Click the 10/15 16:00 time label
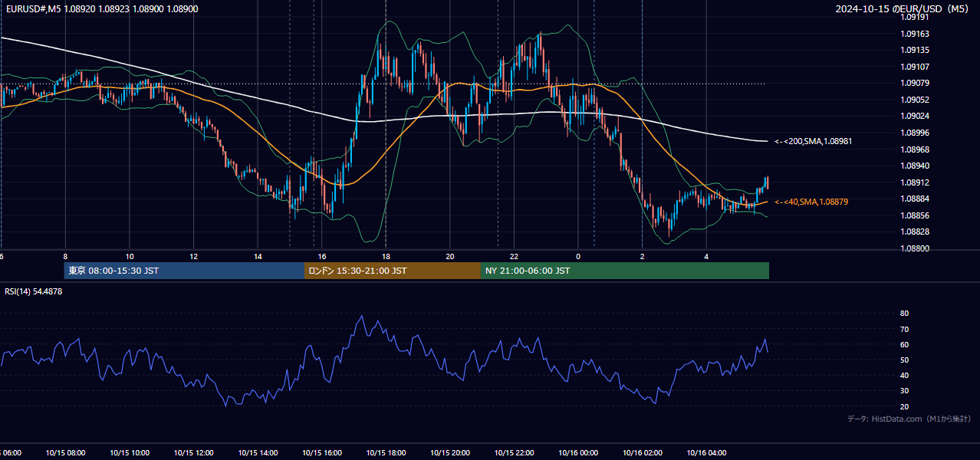The width and height of the screenshot is (980, 460). pyautogui.click(x=322, y=453)
